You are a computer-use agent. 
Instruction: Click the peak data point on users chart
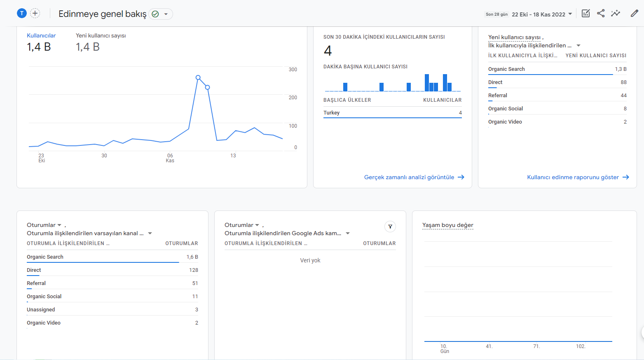click(198, 77)
